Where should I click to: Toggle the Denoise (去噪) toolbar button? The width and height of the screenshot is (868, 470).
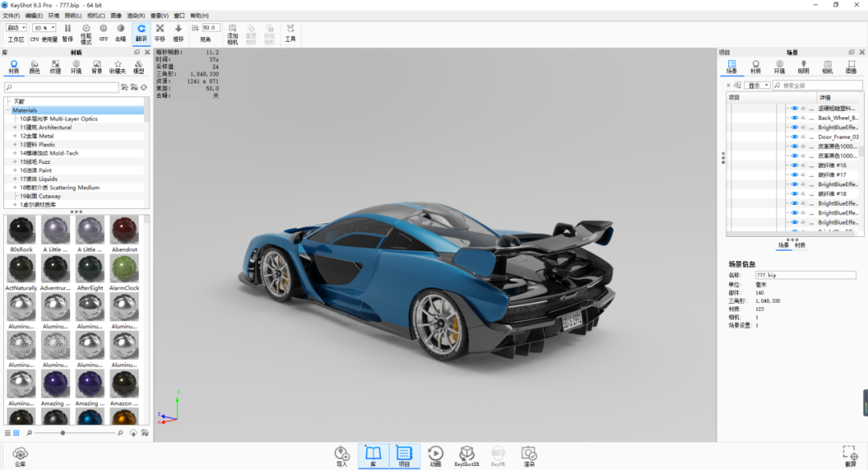[x=121, y=33]
